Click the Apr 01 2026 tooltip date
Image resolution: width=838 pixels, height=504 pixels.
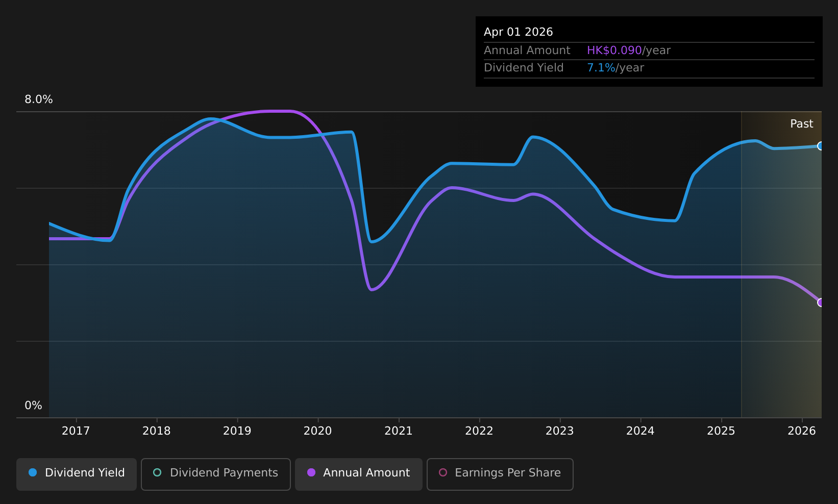click(518, 32)
